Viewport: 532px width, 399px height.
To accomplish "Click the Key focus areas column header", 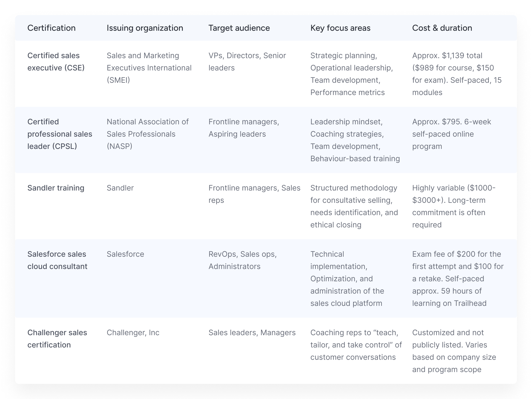I will pyautogui.click(x=340, y=28).
